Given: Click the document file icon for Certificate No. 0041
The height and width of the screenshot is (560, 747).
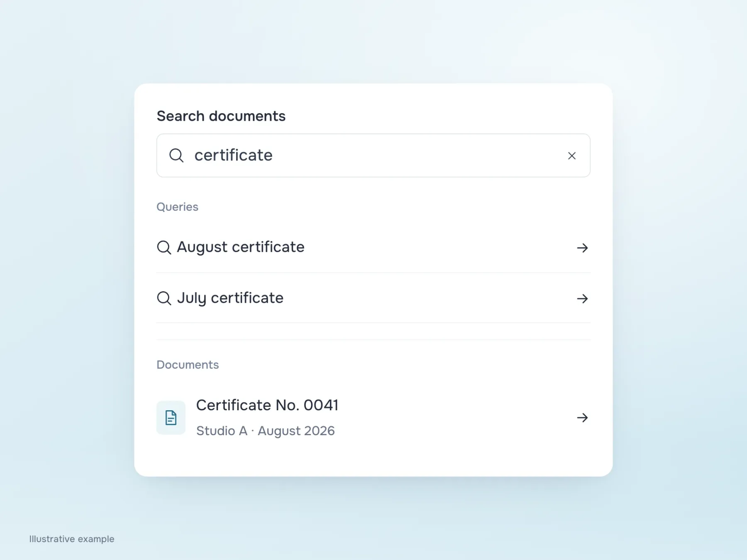Looking at the screenshot, I should pos(171,417).
